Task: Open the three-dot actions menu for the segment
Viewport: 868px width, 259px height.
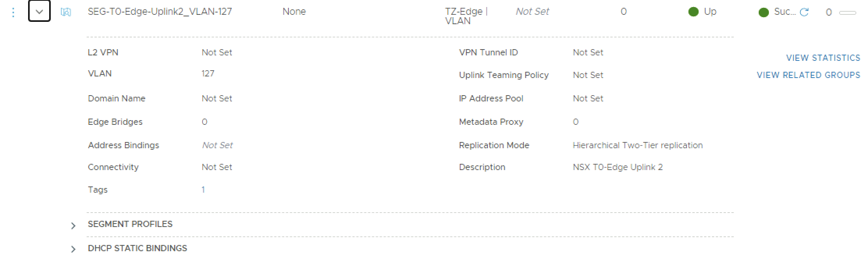Action: coord(13,12)
